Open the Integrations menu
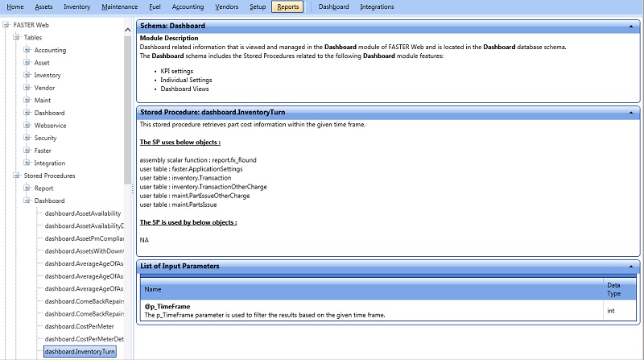 click(377, 6)
